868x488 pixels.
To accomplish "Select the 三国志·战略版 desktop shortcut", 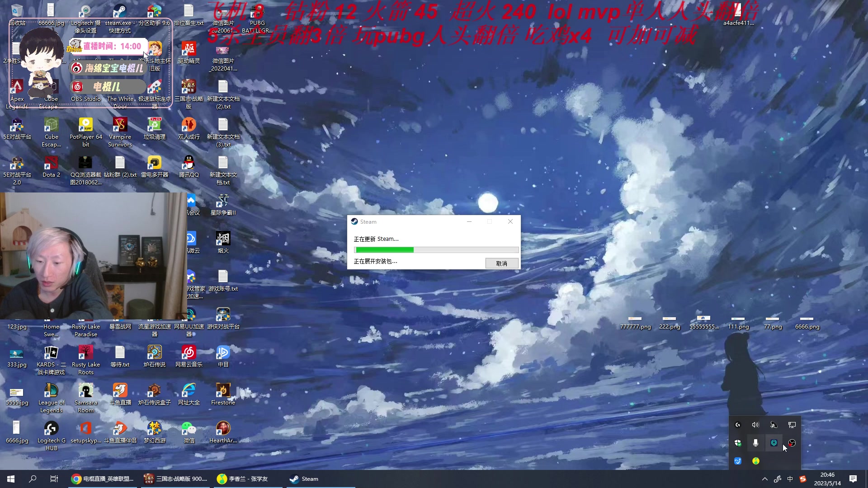I will [189, 94].
